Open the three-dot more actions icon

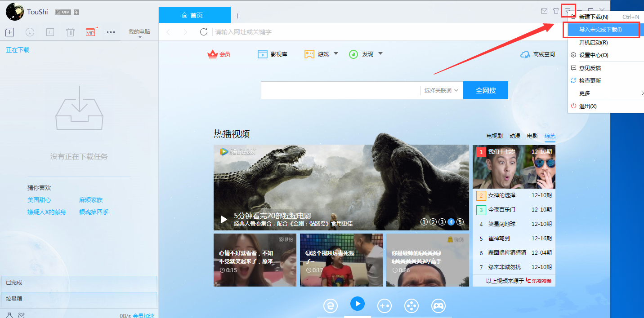point(111,32)
